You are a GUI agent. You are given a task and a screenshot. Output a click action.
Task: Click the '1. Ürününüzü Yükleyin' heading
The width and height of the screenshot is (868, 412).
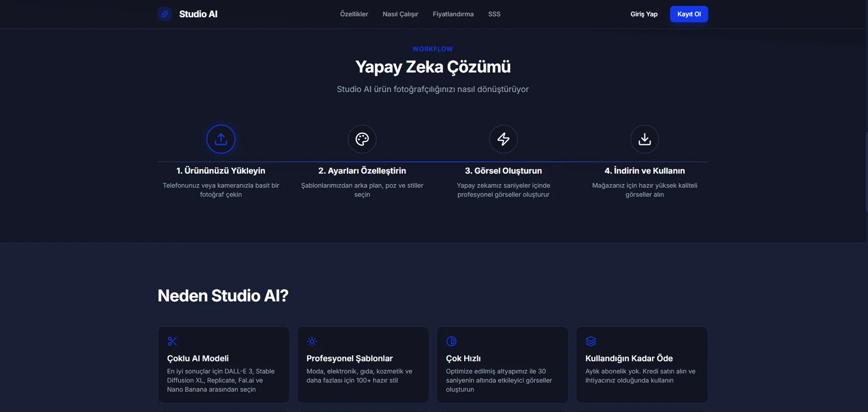pos(221,171)
